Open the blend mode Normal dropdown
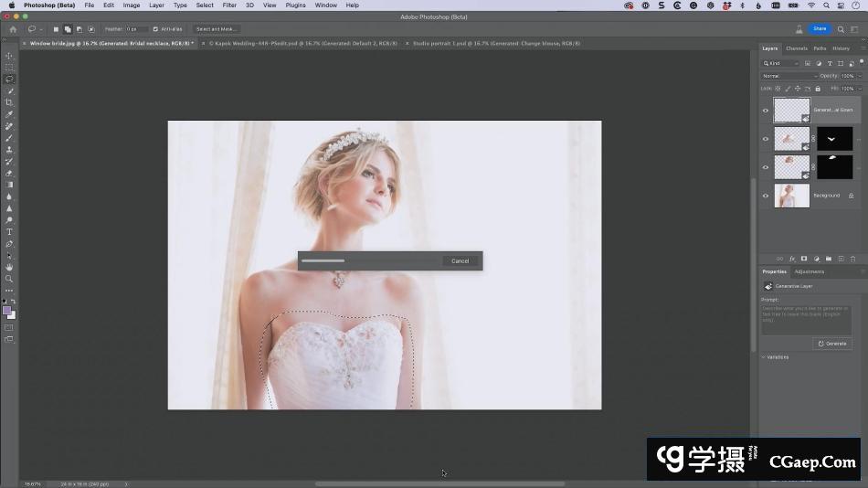Viewport: 868px width, 488px height. coord(789,76)
